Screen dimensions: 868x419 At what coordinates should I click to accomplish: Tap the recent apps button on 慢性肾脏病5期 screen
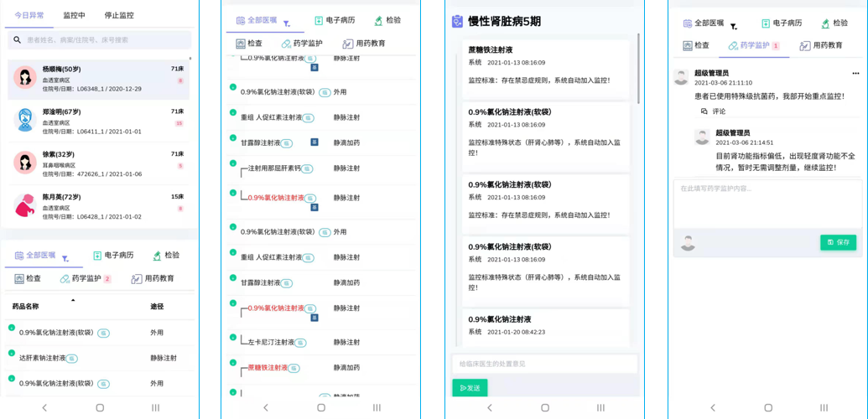(600, 407)
